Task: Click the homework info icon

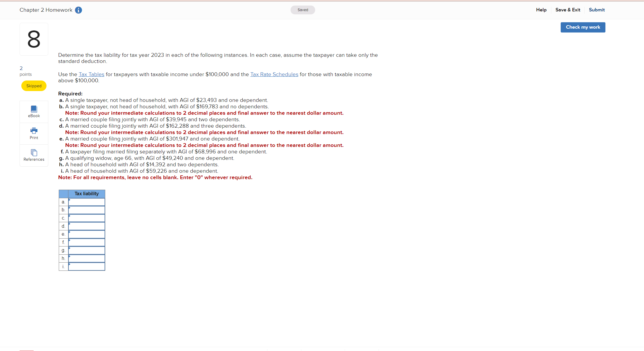Action: click(78, 10)
